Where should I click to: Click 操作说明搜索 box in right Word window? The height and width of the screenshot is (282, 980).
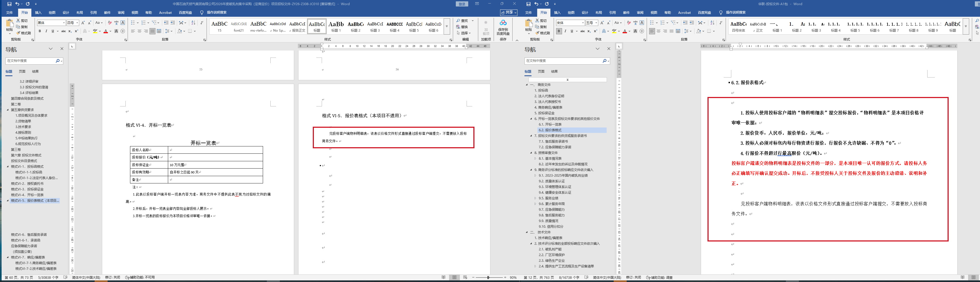click(x=732, y=12)
